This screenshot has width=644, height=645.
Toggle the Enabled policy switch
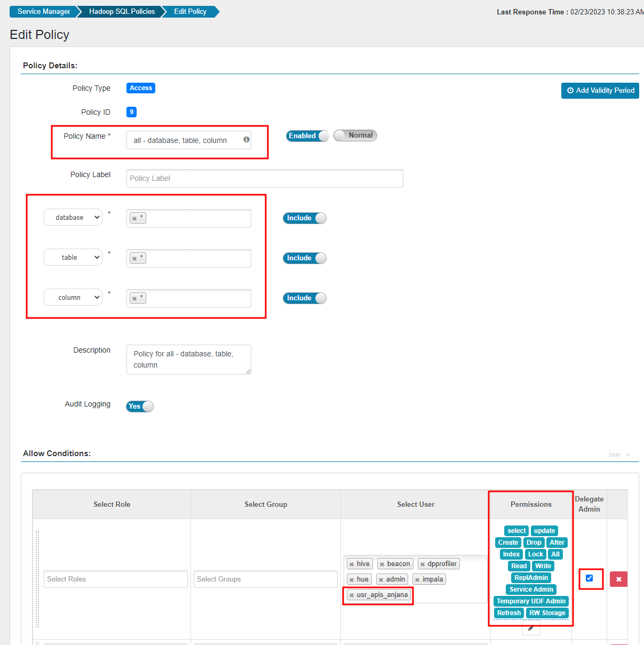point(307,136)
